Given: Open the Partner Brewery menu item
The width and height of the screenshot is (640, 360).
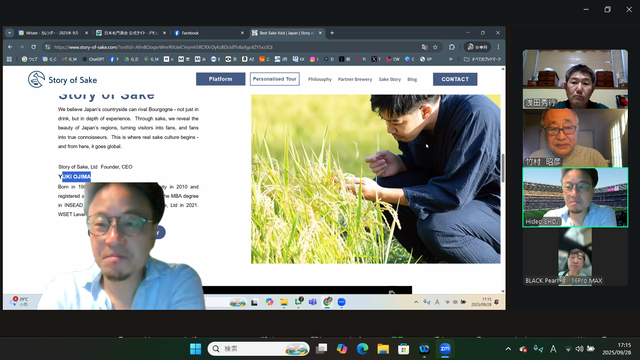Looking at the screenshot, I should coord(355,80).
